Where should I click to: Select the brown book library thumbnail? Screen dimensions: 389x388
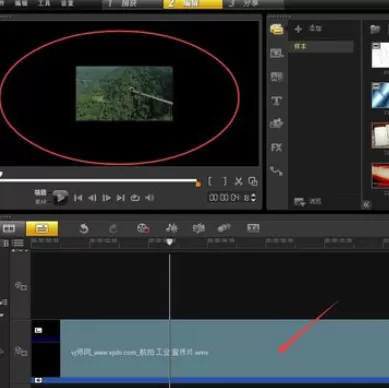point(380,136)
